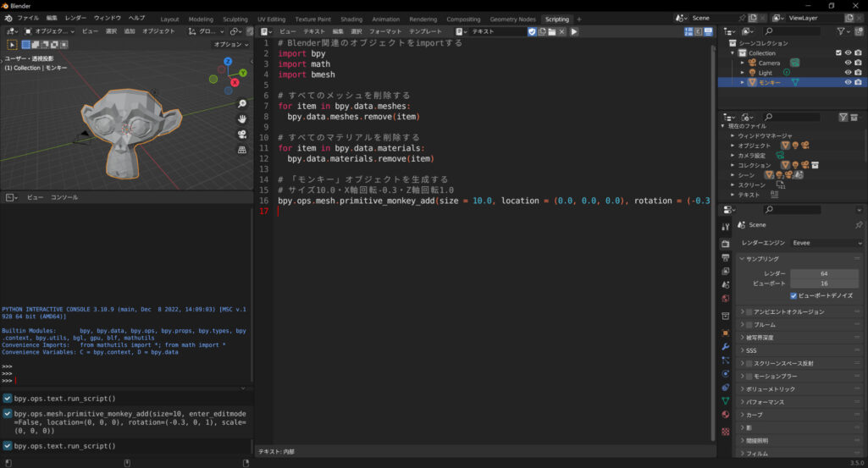Open the object mode dropdown in viewport
The image size is (868, 468).
pyautogui.click(x=49, y=31)
